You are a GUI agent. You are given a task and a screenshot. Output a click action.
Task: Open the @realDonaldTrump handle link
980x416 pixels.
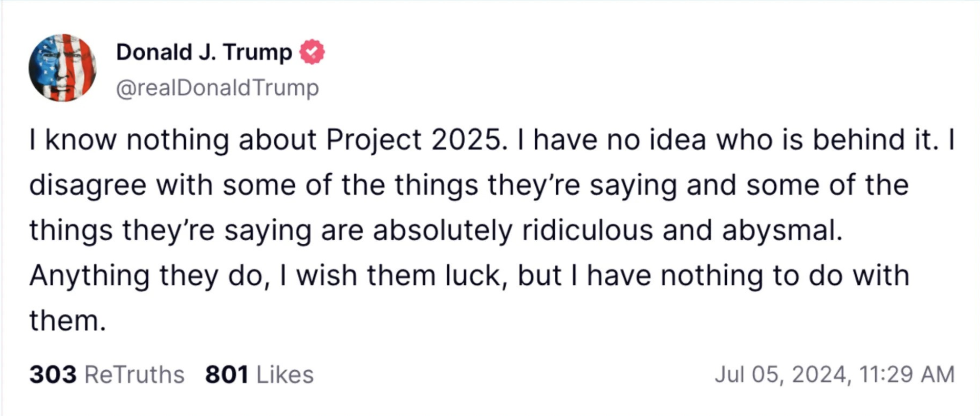(x=217, y=87)
